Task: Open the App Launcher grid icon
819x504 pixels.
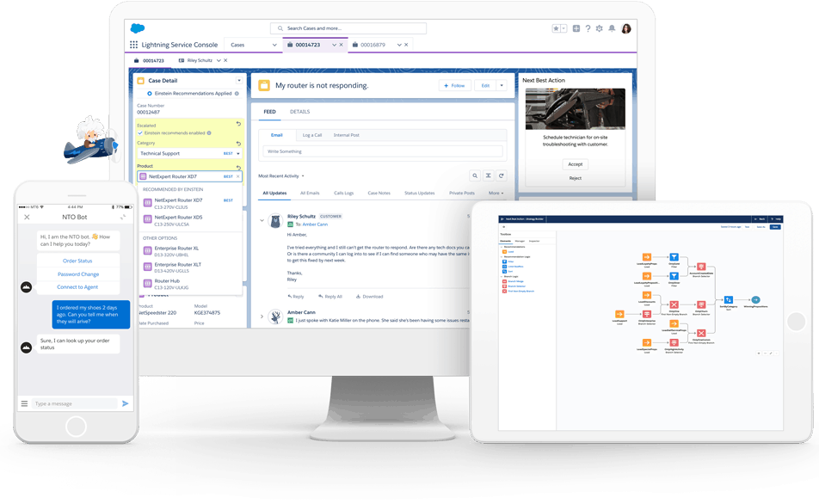Action: pos(133,45)
